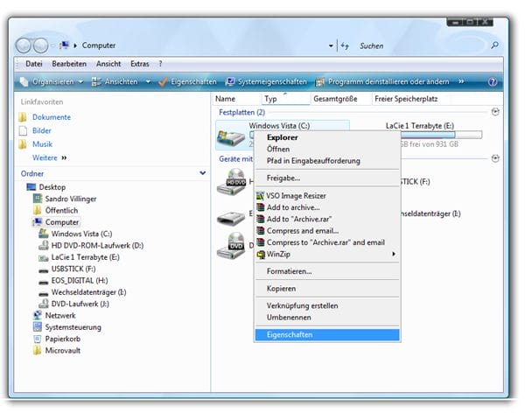Click the VSO Image Resizer menu icon
Image resolution: width=532 pixels, height=420 pixels.
coord(260,196)
